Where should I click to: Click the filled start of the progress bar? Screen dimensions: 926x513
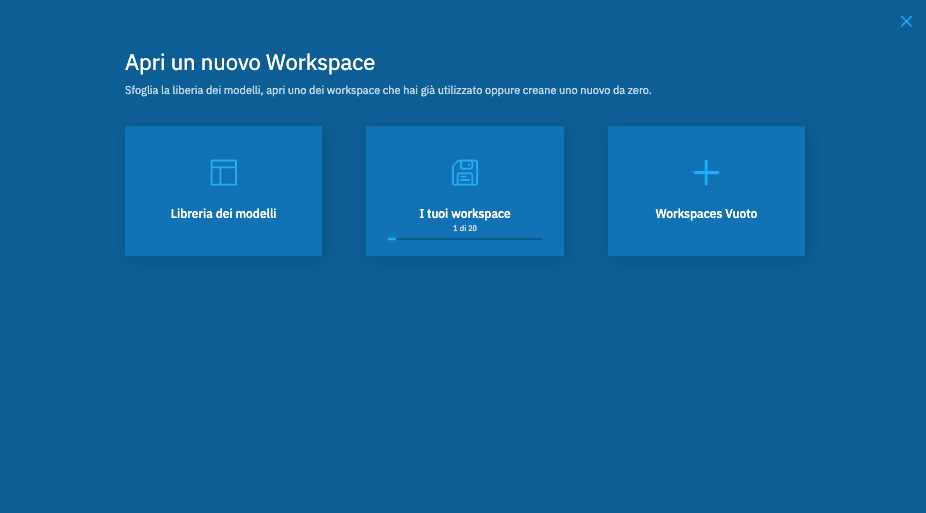tap(392, 239)
